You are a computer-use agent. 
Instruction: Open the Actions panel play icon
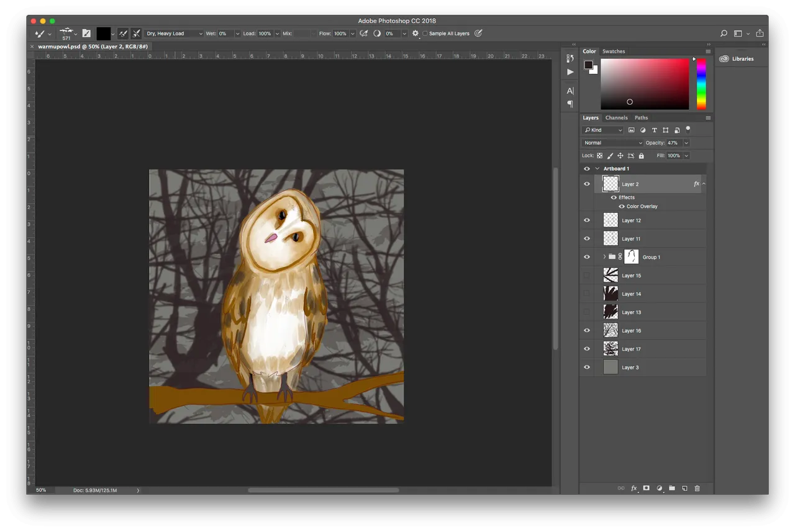pos(570,72)
